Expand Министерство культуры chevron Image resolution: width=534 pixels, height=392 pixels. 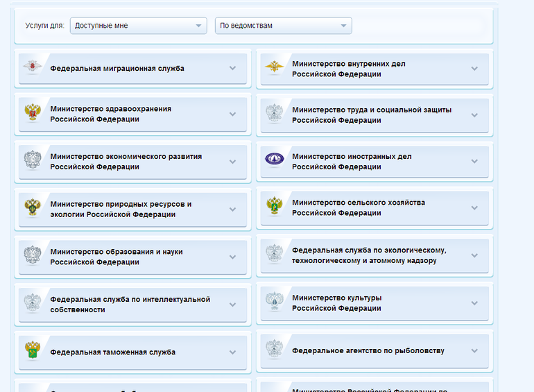474,303
